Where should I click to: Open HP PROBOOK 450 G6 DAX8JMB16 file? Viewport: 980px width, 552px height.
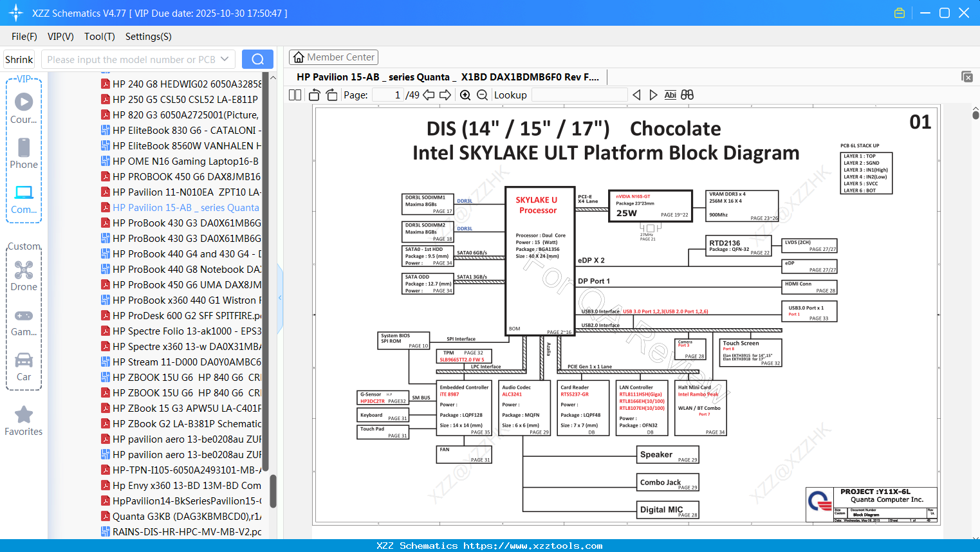[x=181, y=176]
